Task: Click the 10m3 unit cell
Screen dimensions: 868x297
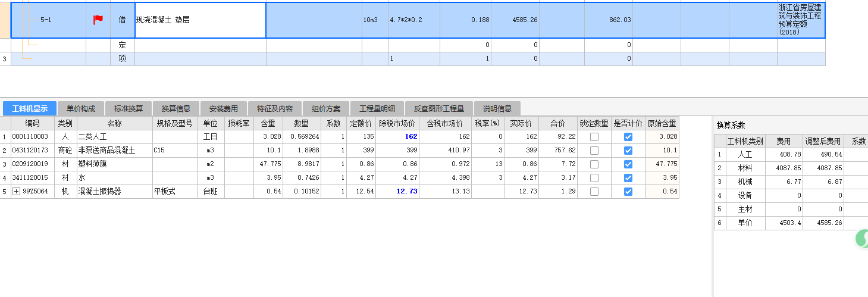Action: coord(375,20)
